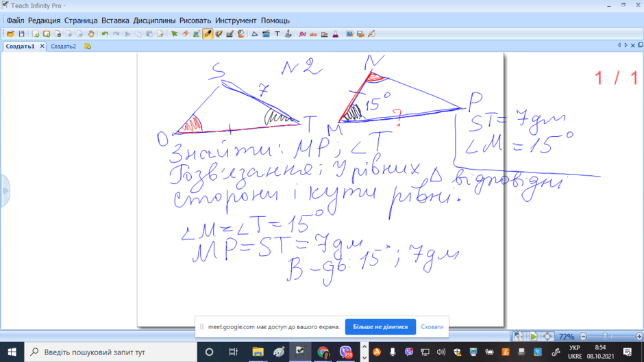Select the Создать1 tab
The height and width of the screenshot is (362, 644).
20,47
